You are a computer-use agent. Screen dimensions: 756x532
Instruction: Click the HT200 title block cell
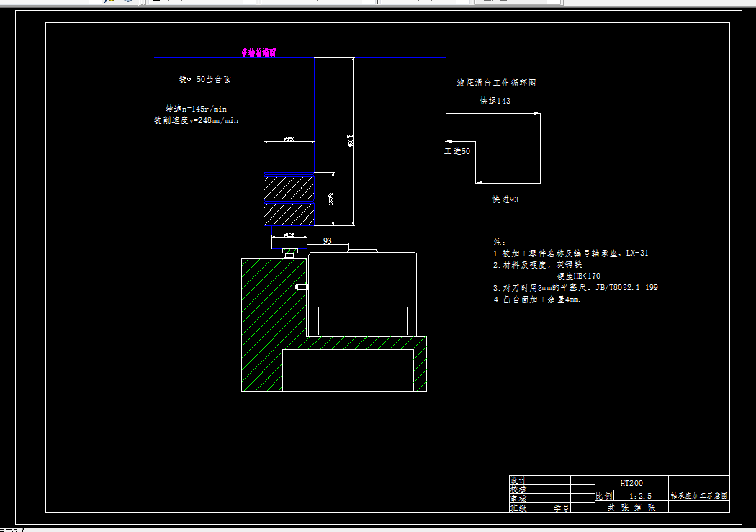(x=631, y=483)
